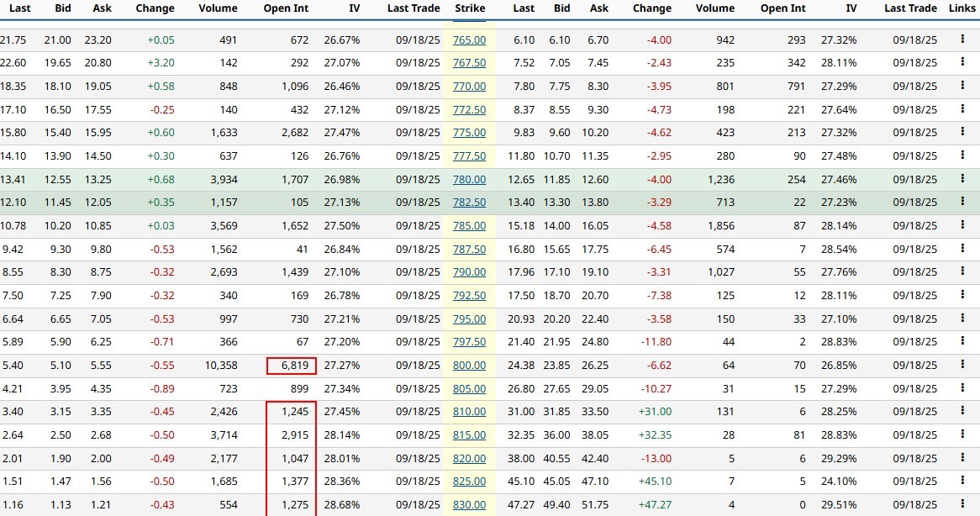Expand the links dropdown for the 785.00 row
Screen dimensions: 980x516
pyautogui.click(x=962, y=225)
